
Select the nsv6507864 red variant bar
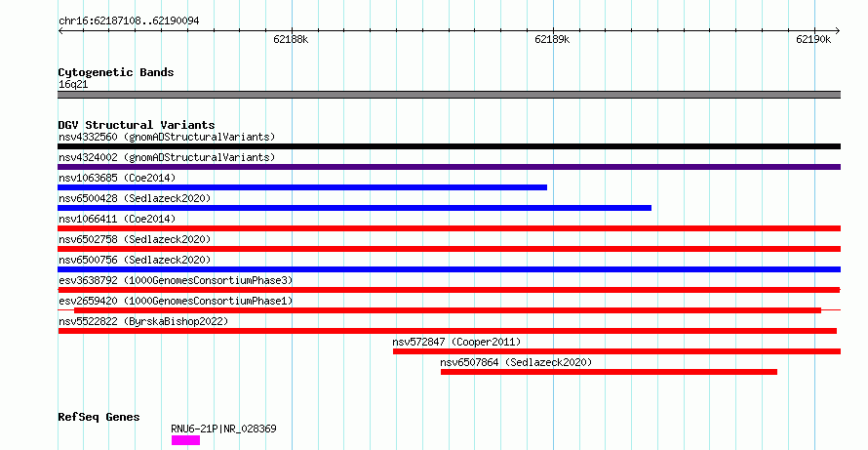click(x=609, y=372)
